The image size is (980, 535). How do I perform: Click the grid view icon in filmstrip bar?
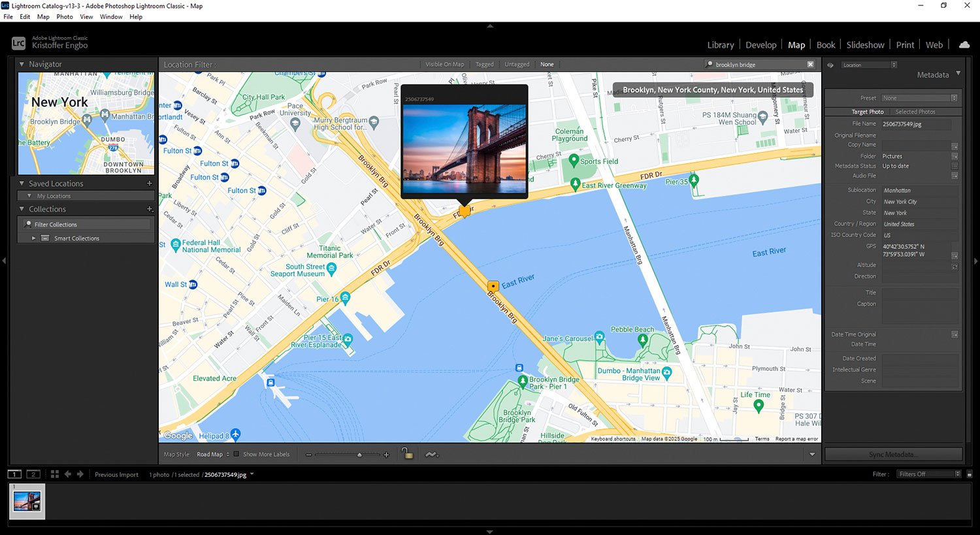(x=55, y=474)
